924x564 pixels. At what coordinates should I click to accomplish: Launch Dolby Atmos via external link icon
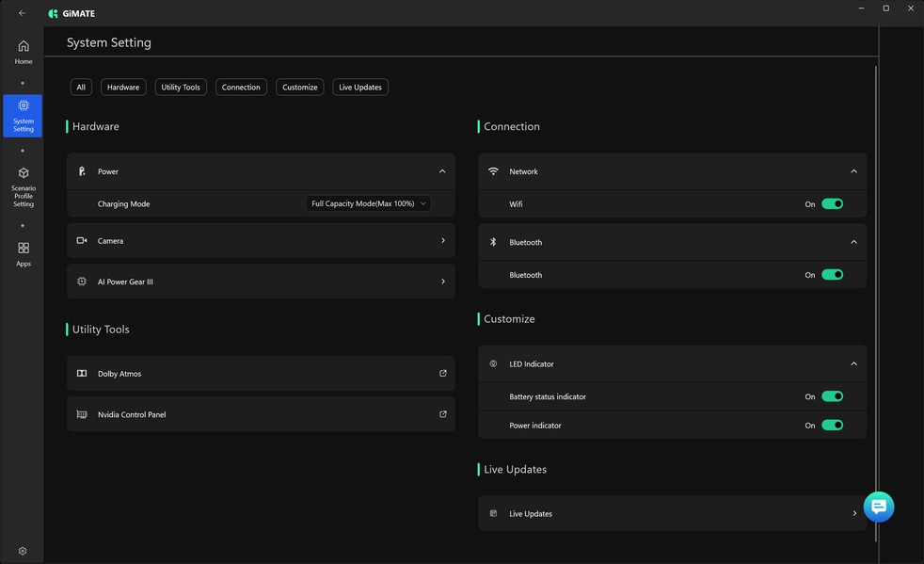[443, 374]
